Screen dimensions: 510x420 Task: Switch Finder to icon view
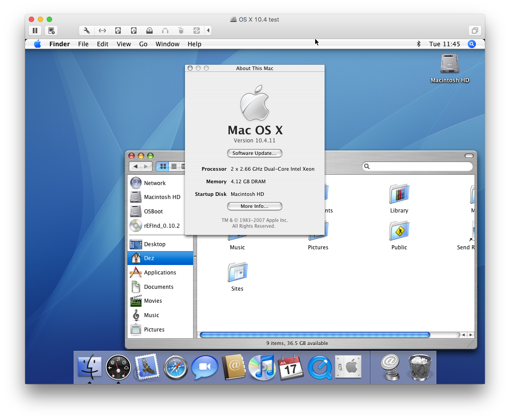click(x=163, y=166)
